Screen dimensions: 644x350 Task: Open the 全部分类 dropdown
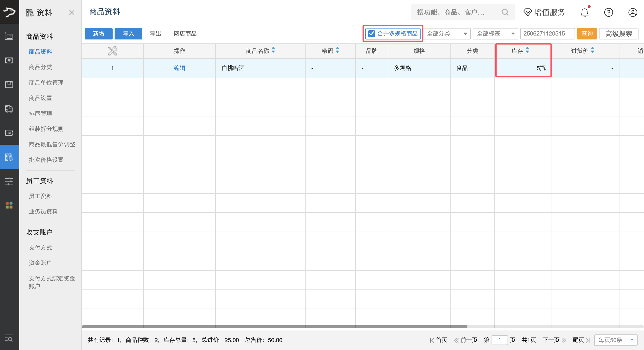[x=447, y=33]
